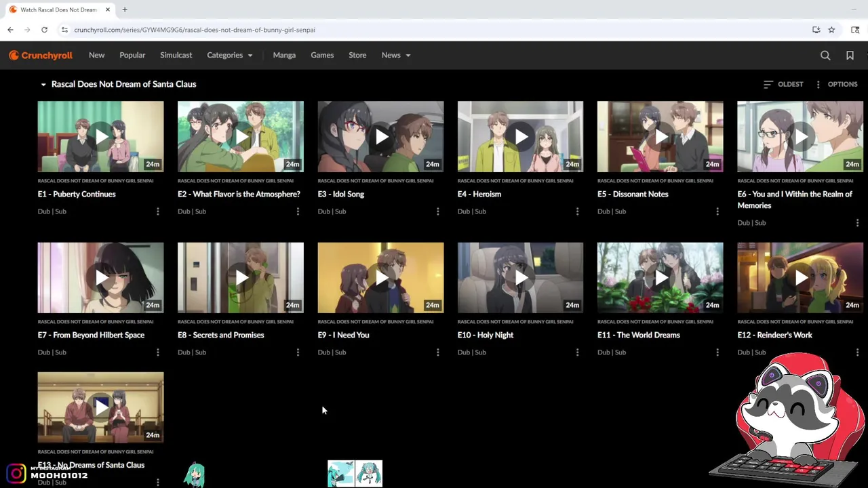Open more options for E3 Idol Song
868x488 pixels.
pyautogui.click(x=437, y=211)
